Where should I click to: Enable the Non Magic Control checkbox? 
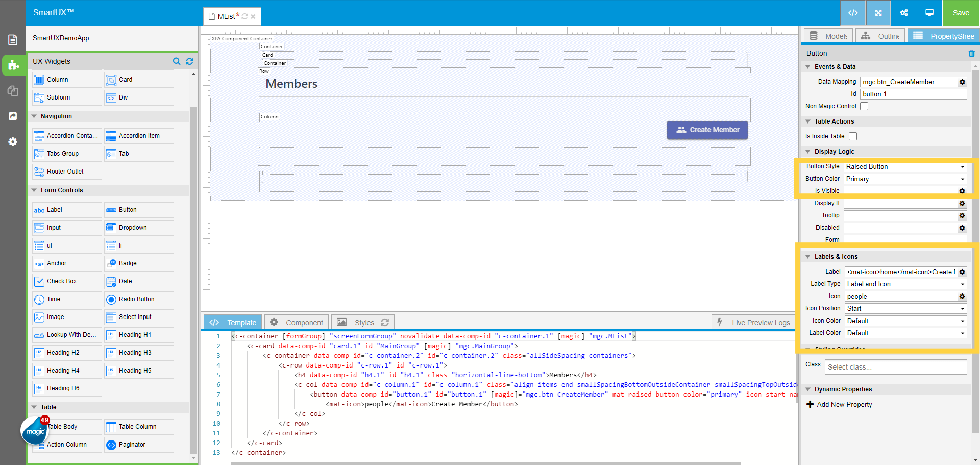(864, 106)
